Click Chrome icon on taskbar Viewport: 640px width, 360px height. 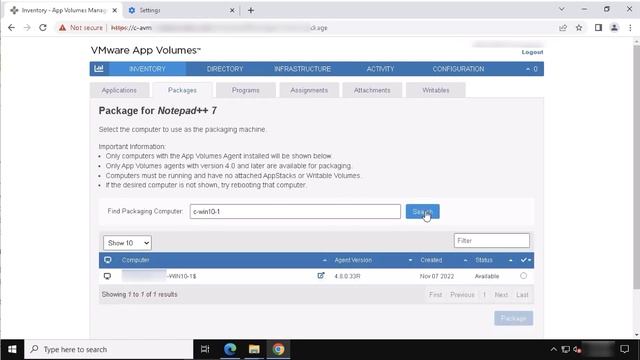click(x=278, y=349)
